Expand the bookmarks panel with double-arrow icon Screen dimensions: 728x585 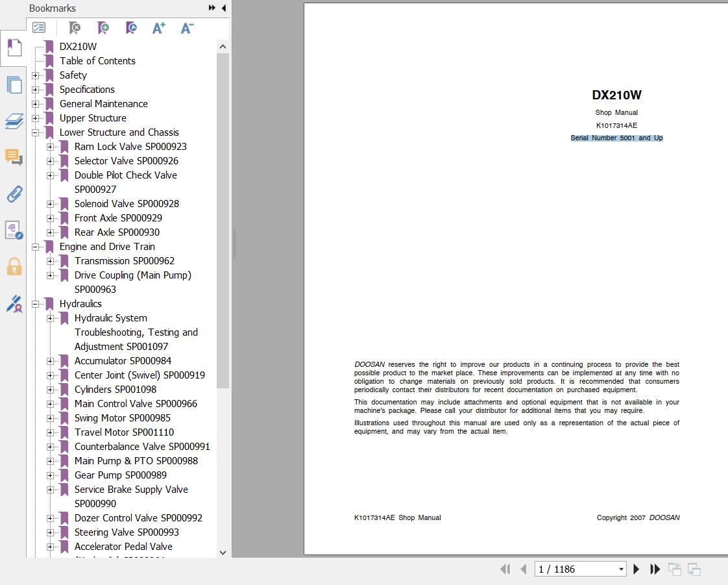click(212, 8)
